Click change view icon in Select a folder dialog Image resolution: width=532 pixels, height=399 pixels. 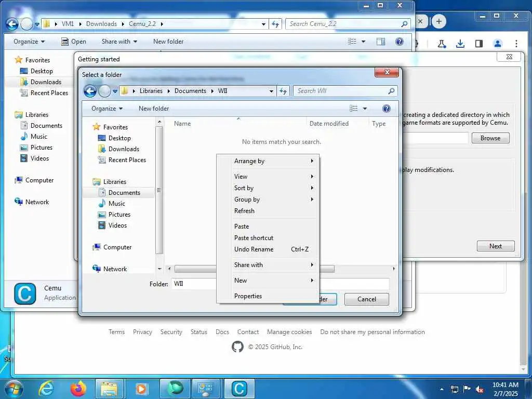(x=353, y=108)
